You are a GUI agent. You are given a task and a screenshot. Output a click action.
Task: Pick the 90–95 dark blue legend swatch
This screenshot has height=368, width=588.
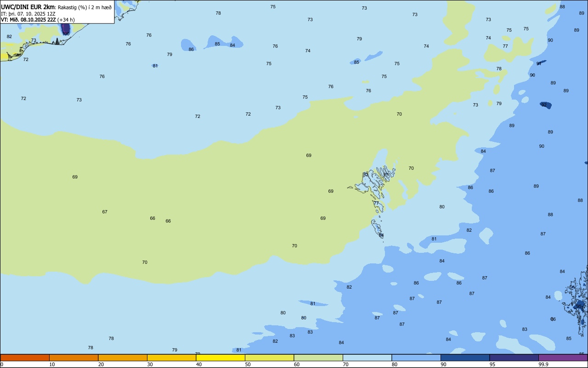tap(465, 357)
